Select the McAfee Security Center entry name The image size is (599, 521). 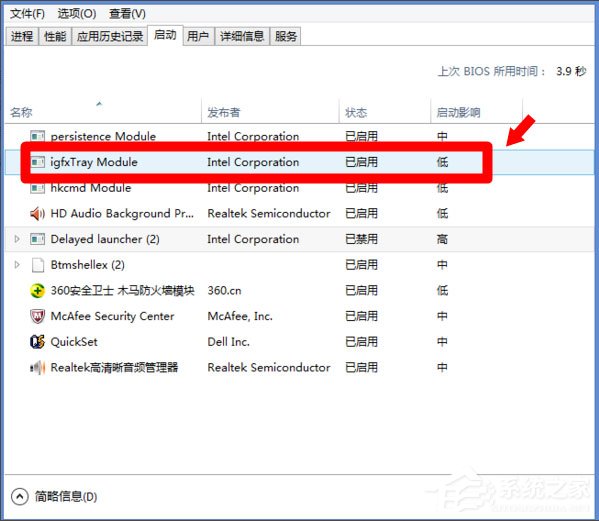(112, 316)
